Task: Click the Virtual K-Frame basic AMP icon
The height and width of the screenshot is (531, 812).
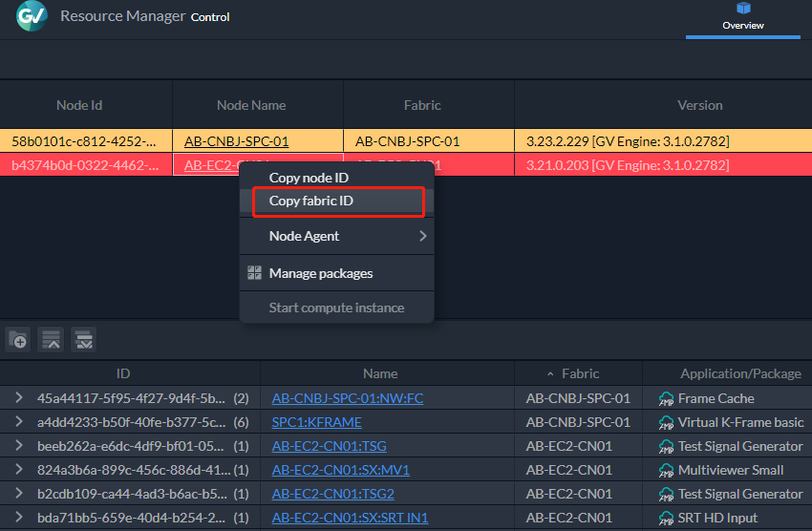Action: (666, 422)
